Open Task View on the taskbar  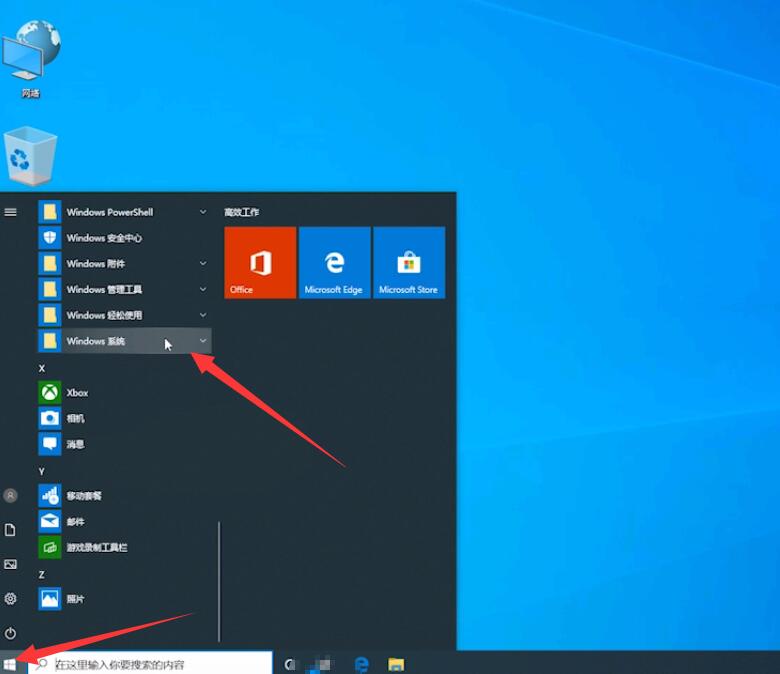(x=320, y=665)
